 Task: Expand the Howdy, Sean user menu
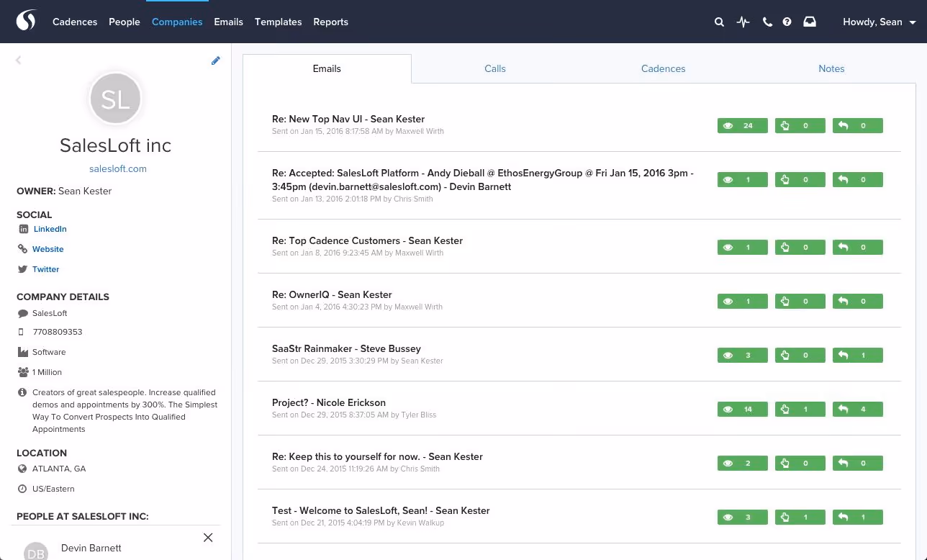(879, 22)
